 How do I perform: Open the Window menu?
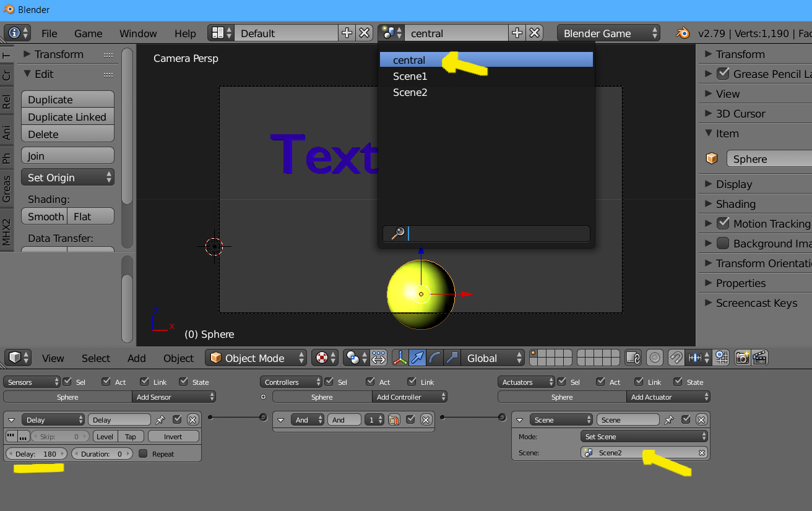[x=138, y=33]
